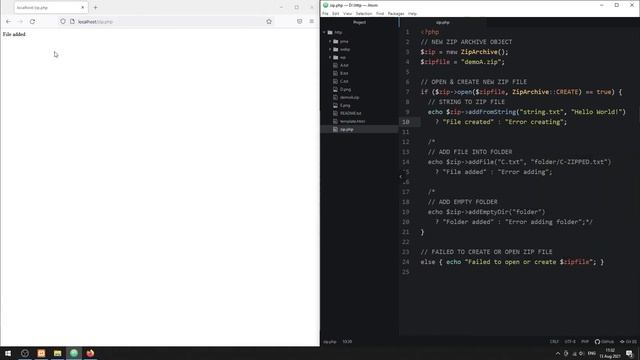The image size is (640, 360).
Task: Open the Edit menu in Atom
Action: tap(336, 14)
